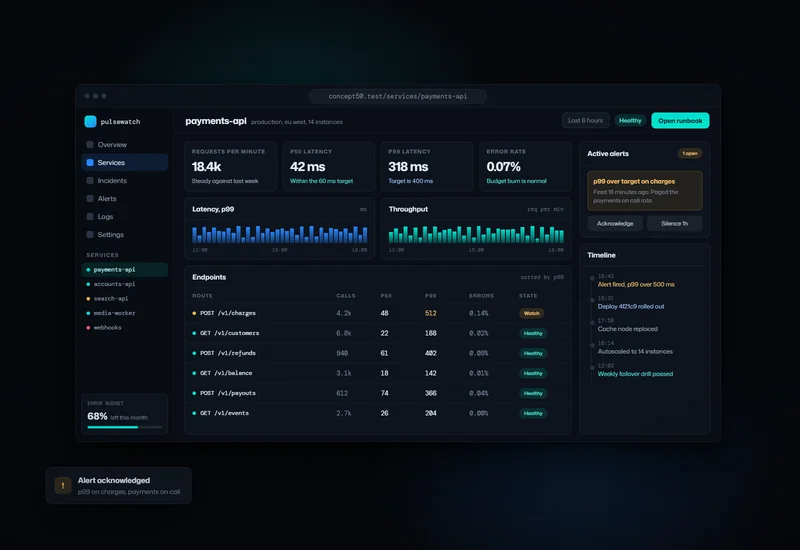Click the Logs nav icon

90,216
